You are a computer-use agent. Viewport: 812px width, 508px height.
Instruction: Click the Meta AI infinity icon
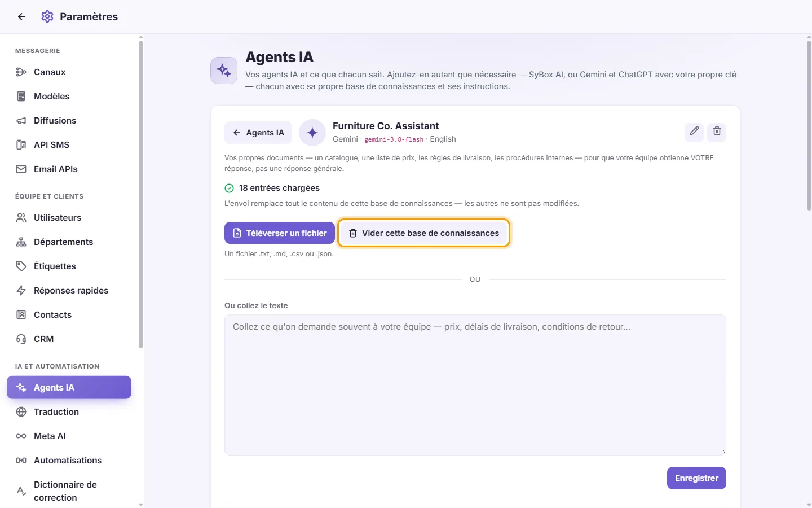[21, 436]
